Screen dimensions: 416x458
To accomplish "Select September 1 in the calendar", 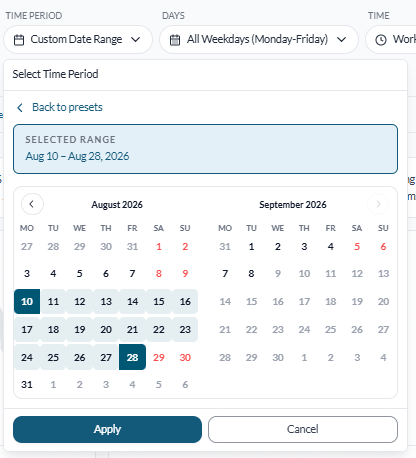I will point(251,247).
